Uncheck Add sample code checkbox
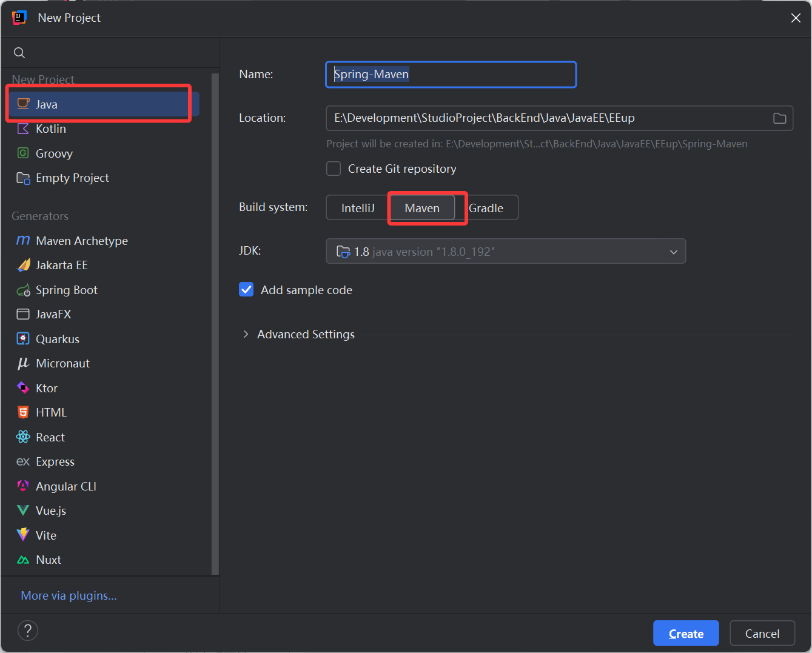 (x=246, y=290)
